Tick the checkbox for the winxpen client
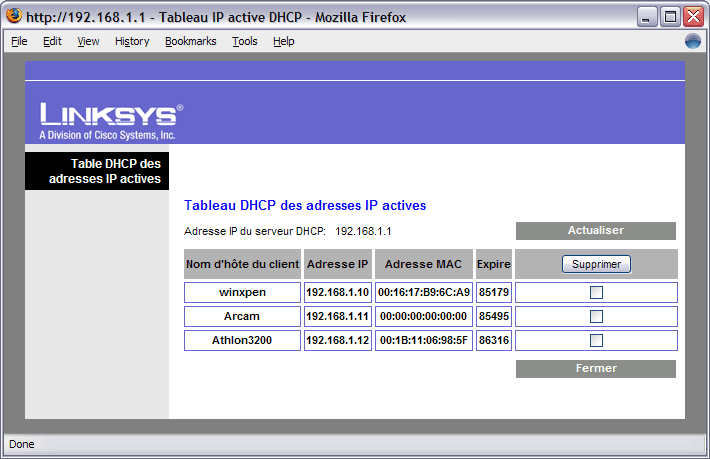 point(596,292)
